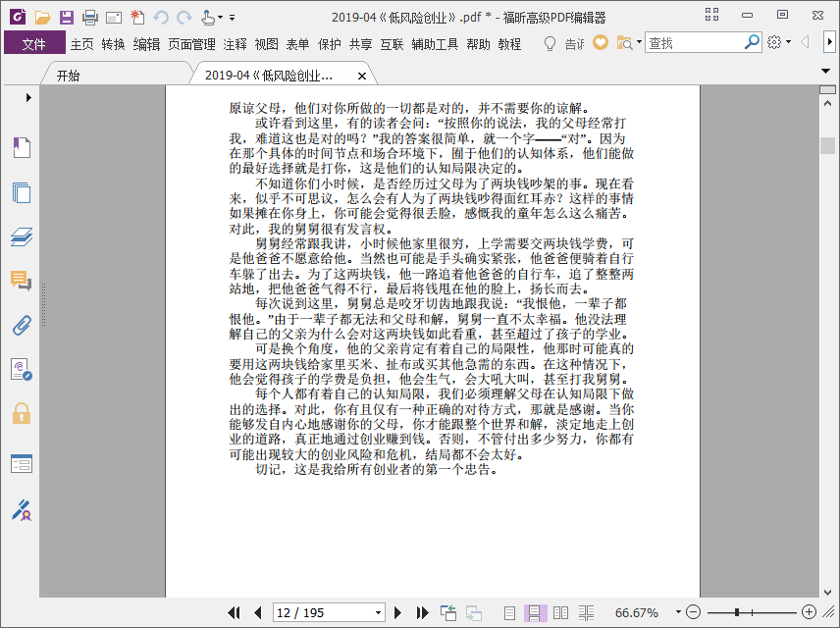Create a new PDF with the starred page icon

coord(137,18)
